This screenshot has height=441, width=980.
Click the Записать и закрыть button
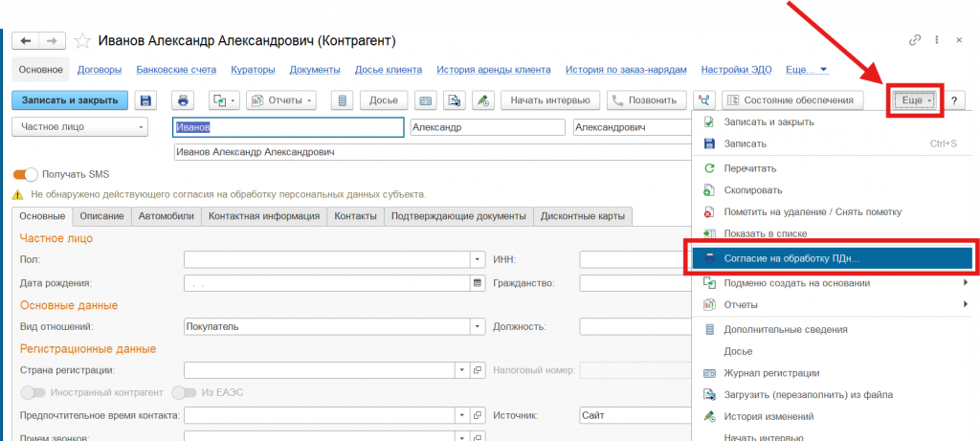coord(69,100)
